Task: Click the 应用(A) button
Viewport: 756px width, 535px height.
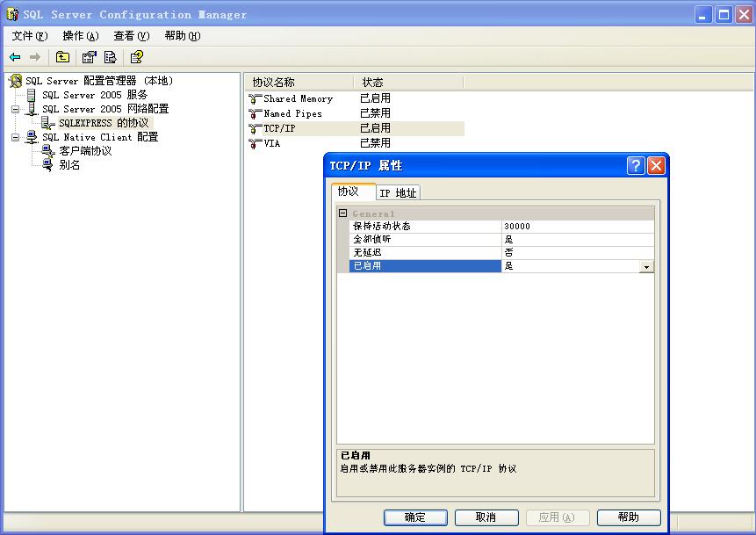Action: click(557, 517)
